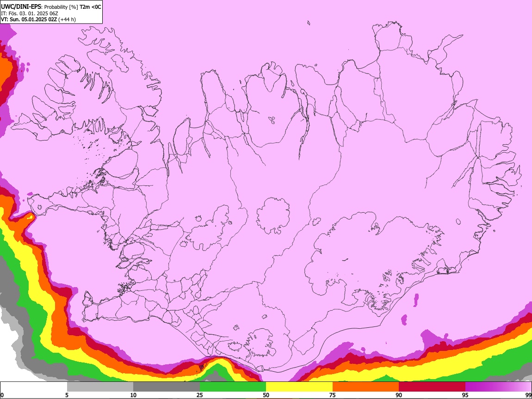Image resolution: width=532 pixels, height=399 pixels.
Task: Click the IT: Fös. 03. 01. 2025 06Z line
Action: coord(30,13)
